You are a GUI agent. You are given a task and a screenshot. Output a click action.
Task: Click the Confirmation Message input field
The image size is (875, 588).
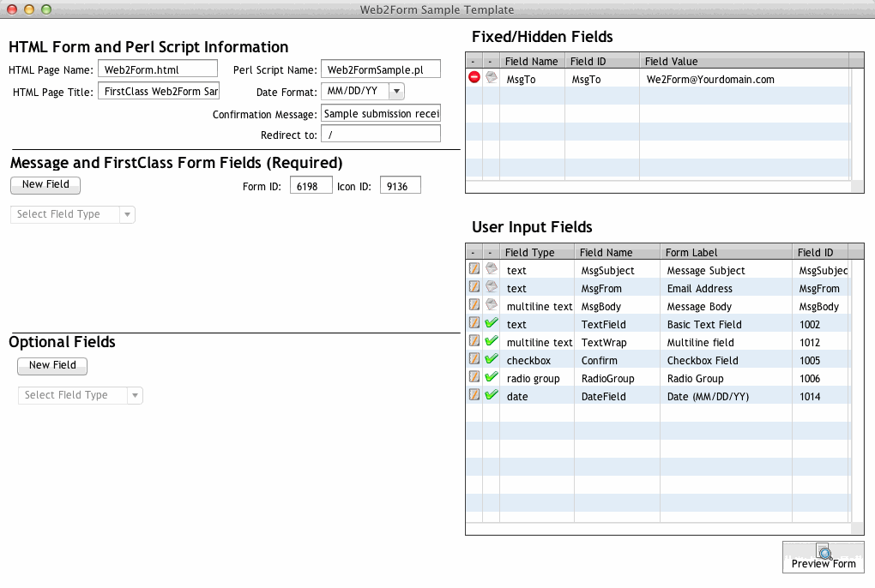click(380, 114)
